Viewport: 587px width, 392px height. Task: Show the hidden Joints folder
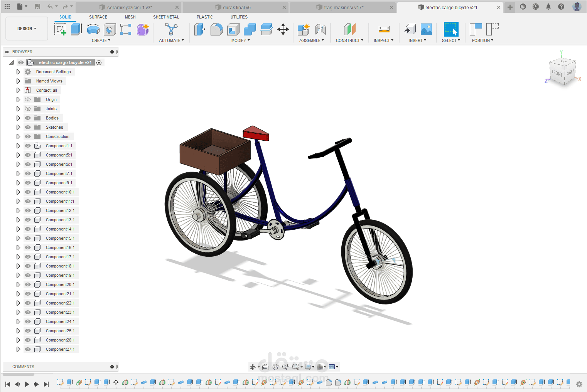(28, 109)
